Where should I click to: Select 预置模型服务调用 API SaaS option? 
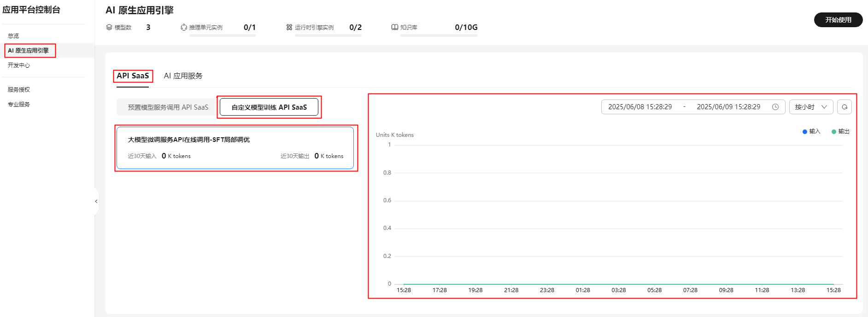click(168, 107)
